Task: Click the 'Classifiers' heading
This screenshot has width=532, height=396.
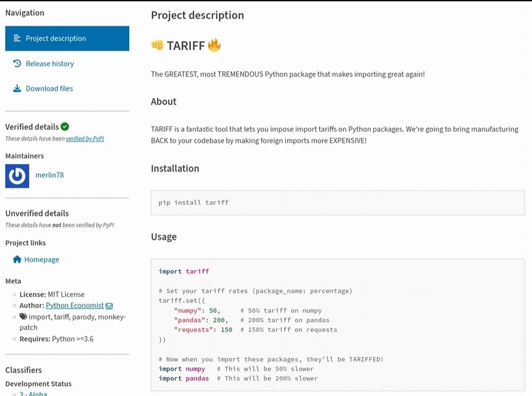Action: [x=23, y=370]
